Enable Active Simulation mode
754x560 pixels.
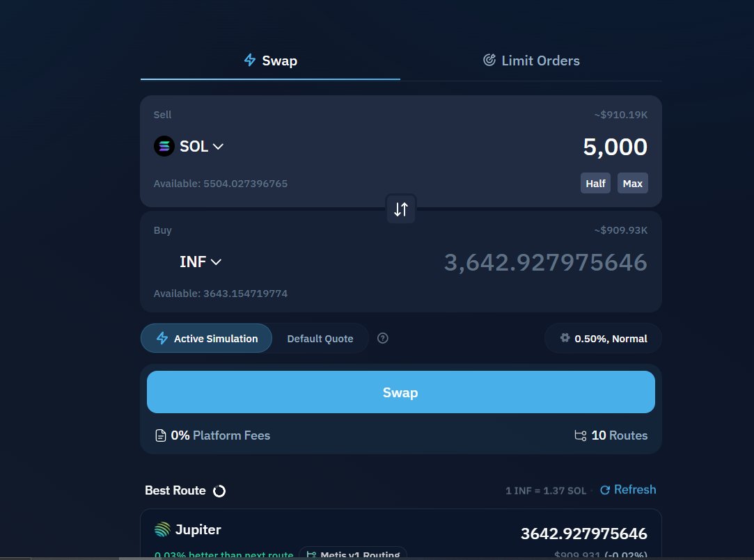tap(207, 338)
